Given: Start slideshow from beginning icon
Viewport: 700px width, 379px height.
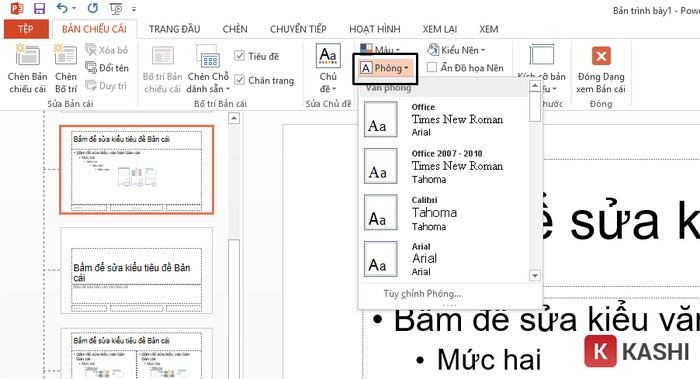Looking at the screenshot, I should (116, 8).
